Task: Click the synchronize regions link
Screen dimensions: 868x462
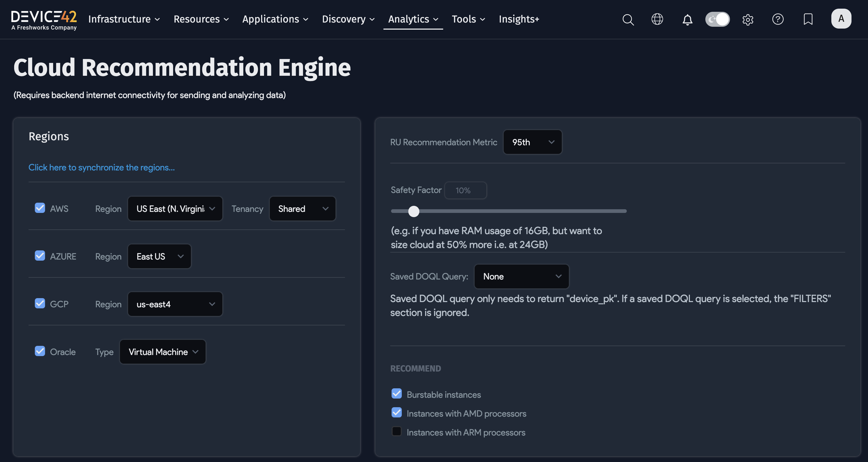Action: 101,167
